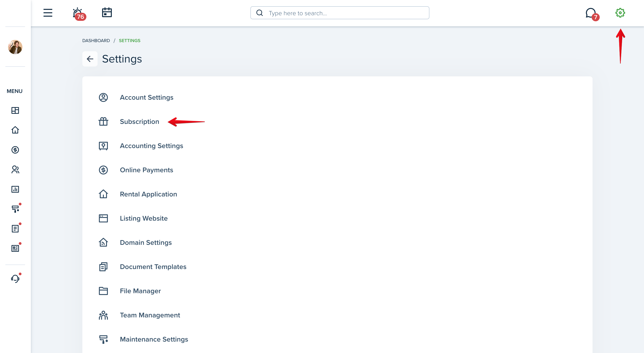The width and height of the screenshot is (644, 353).
Task: Open Document Templates
Action: (153, 267)
